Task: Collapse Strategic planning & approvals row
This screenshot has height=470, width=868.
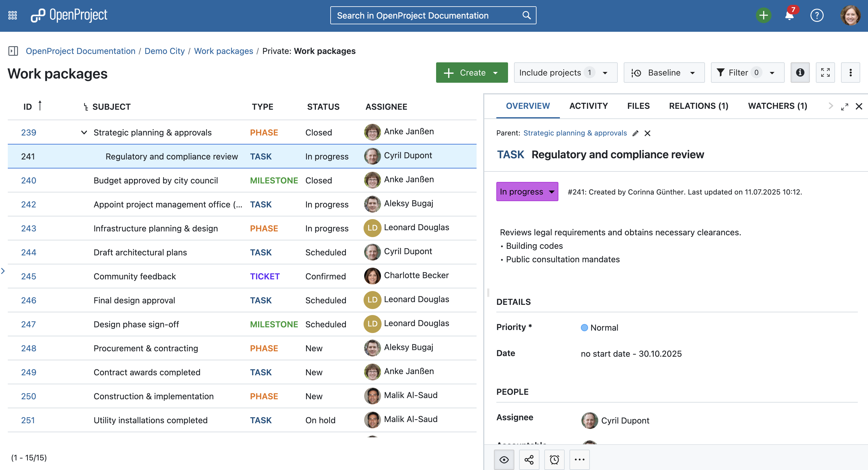Action: (x=84, y=132)
